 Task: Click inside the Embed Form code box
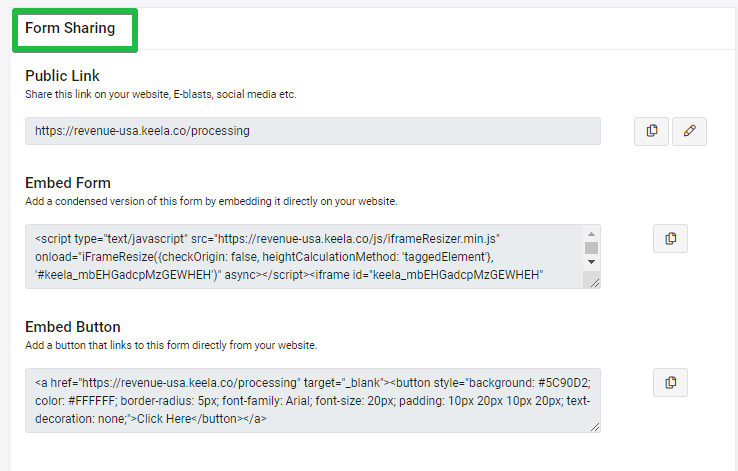[x=304, y=256]
